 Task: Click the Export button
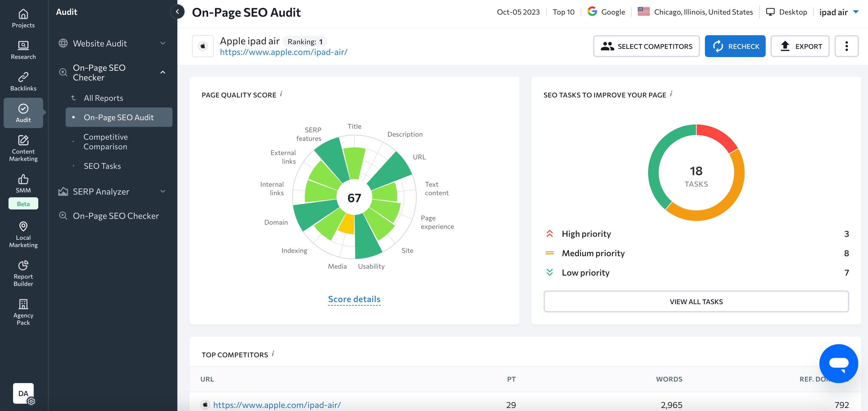point(800,46)
